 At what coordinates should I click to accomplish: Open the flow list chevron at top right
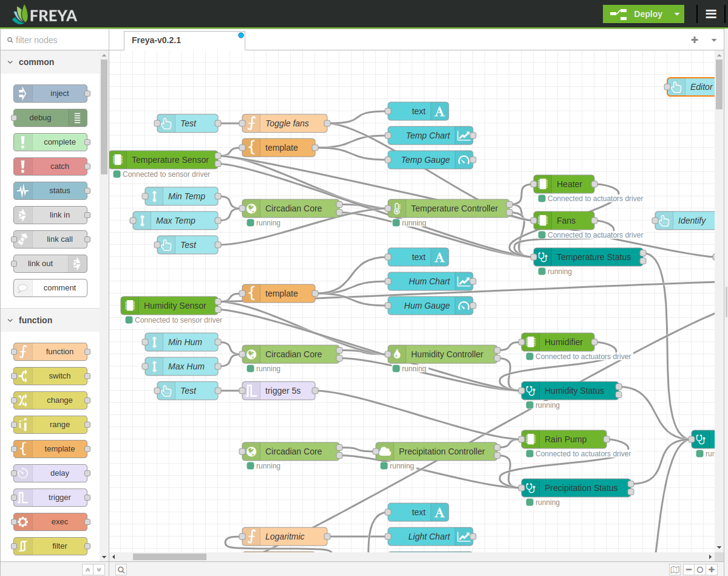[x=713, y=39]
